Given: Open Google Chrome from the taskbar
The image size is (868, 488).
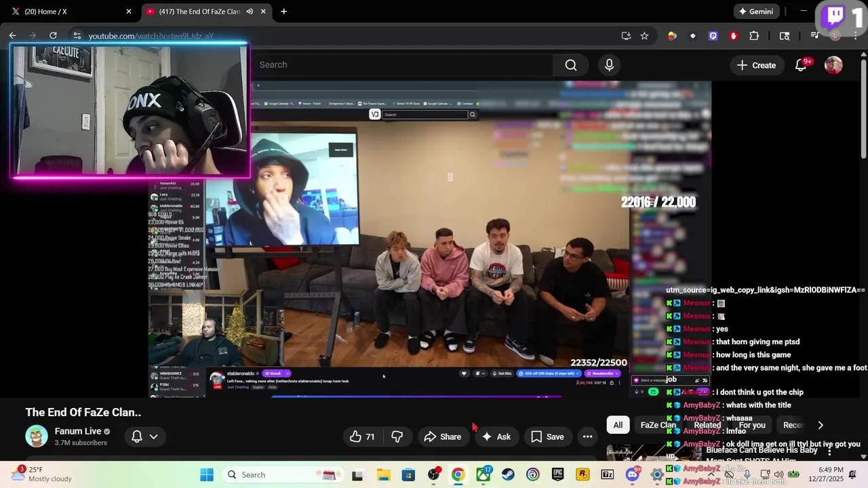Looking at the screenshot, I should 458,475.
